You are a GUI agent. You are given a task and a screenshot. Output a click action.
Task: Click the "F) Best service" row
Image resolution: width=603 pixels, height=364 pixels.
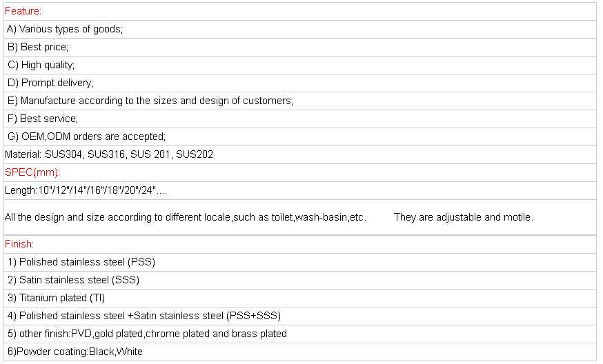(x=43, y=119)
